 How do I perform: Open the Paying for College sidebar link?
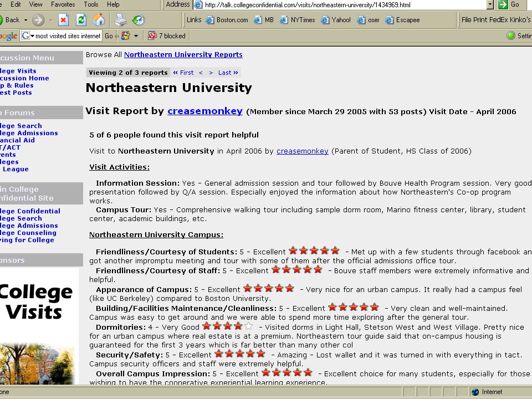(x=27, y=240)
